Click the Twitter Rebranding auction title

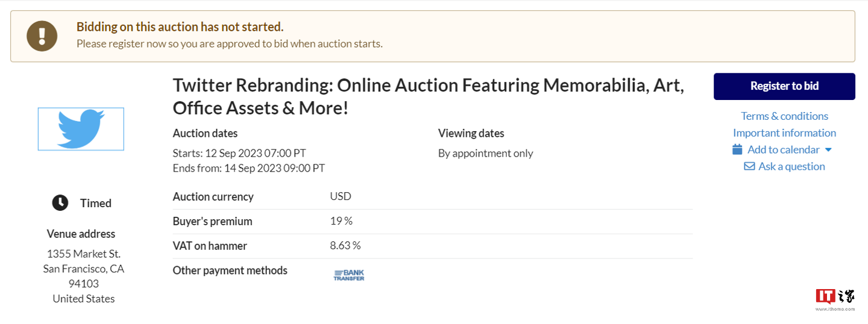[x=428, y=96]
